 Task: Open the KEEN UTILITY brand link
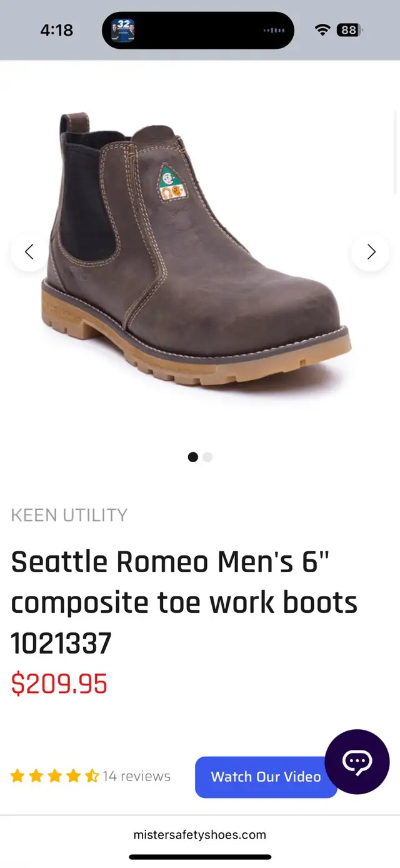[69, 515]
